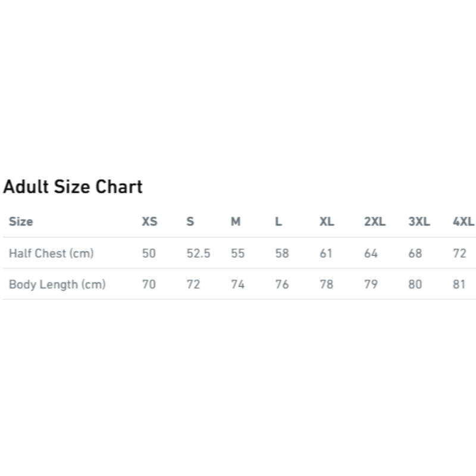Image resolution: width=476 pixels, height=476 pixels.
Task: Click the half chest value 68
Action: click(415, 253)
